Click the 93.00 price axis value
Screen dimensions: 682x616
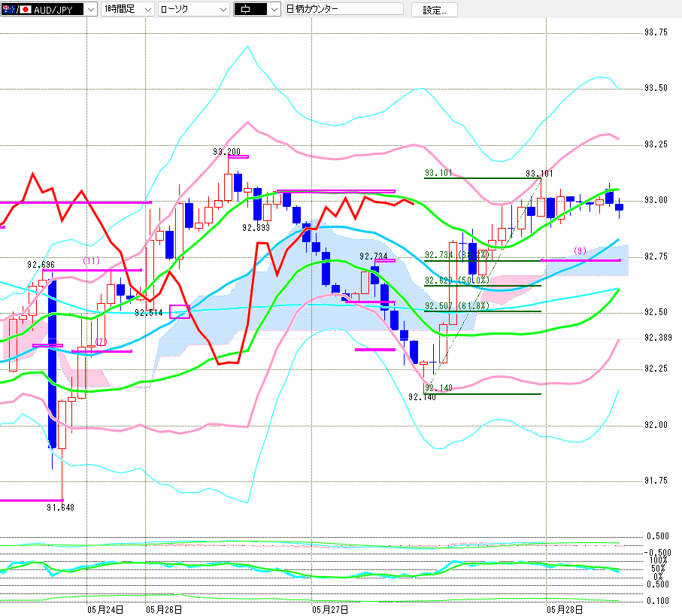coord(656,200)
